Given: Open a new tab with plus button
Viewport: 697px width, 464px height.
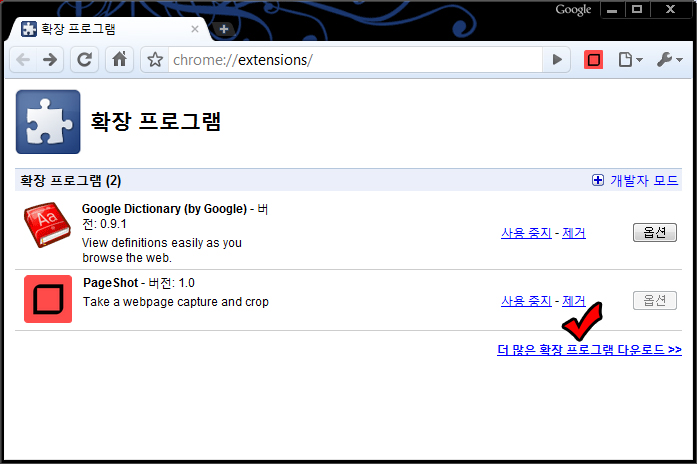Looking at the screenshot, I should pos(224,29).
